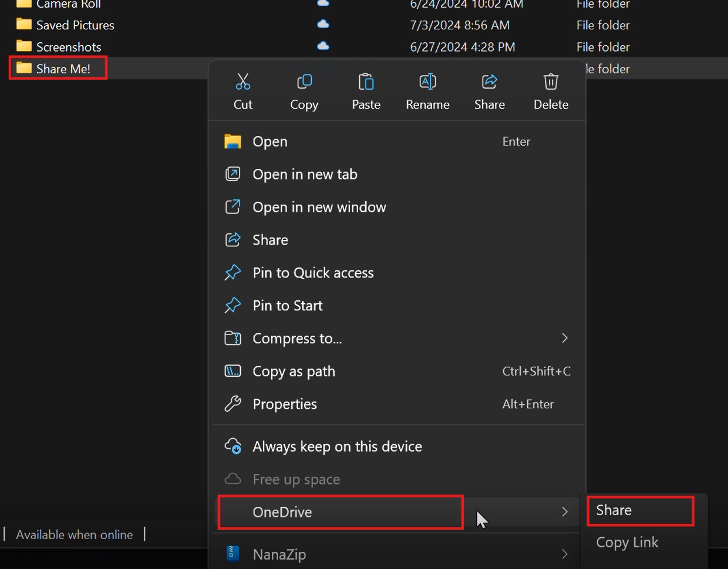Select the Share Me! folder

(63, 69)
